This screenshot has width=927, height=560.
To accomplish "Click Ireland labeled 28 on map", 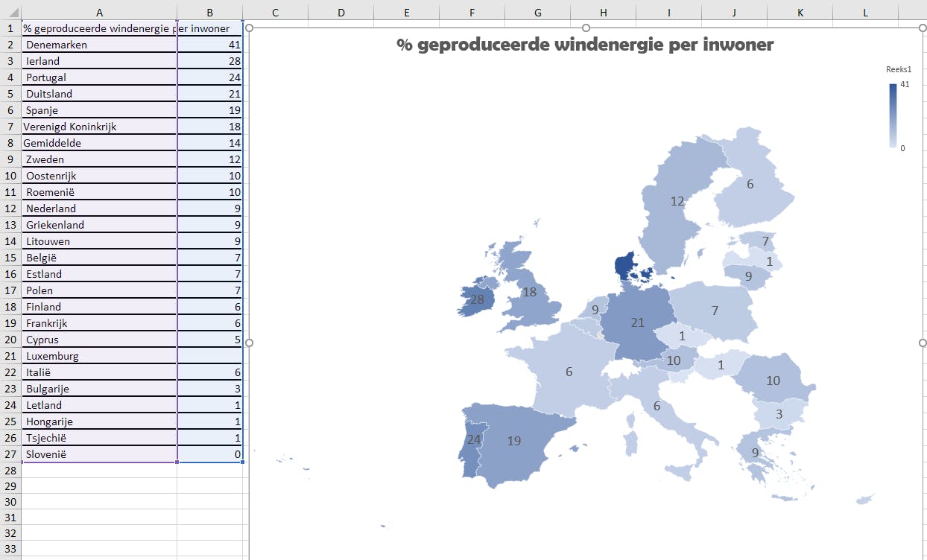I will coord(475,299).
